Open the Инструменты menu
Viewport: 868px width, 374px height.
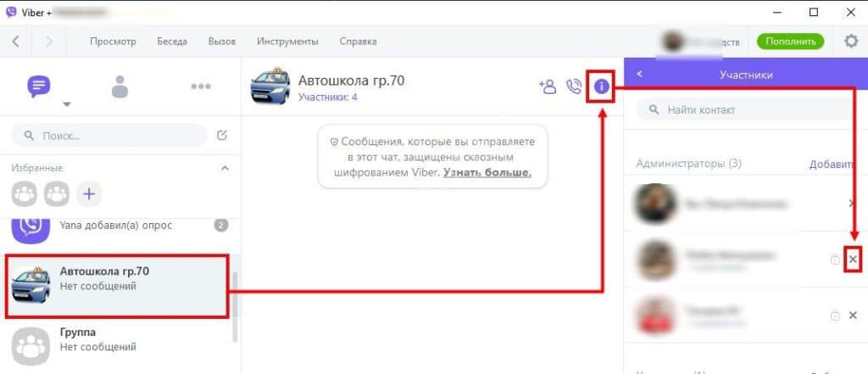click(x=287, y=42)
